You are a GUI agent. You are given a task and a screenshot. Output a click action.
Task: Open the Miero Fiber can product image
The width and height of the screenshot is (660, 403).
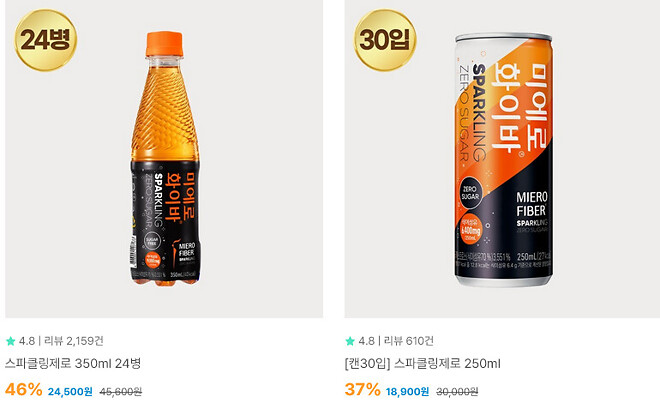pyautogui.click(x=503, y=160)
